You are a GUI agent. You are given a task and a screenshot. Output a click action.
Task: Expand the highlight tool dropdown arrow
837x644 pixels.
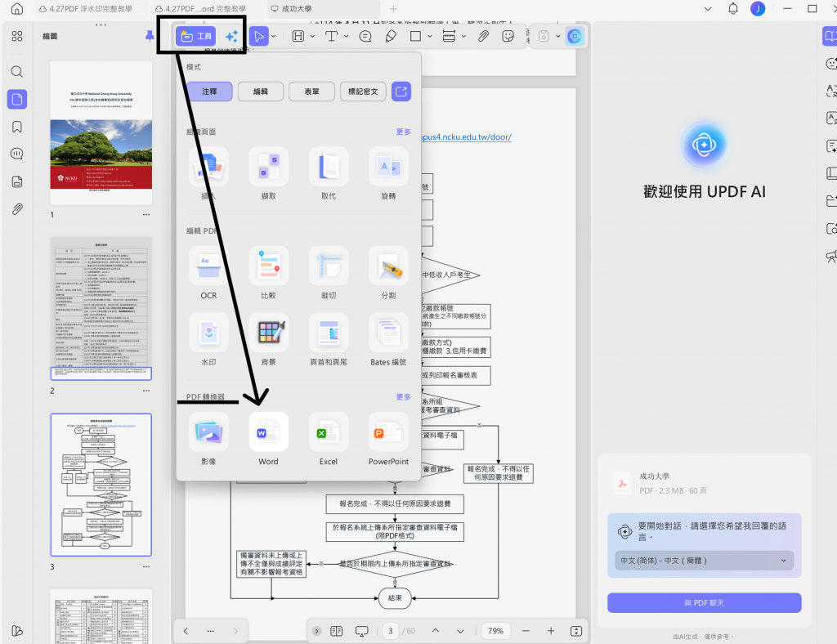tap(312, 36)
